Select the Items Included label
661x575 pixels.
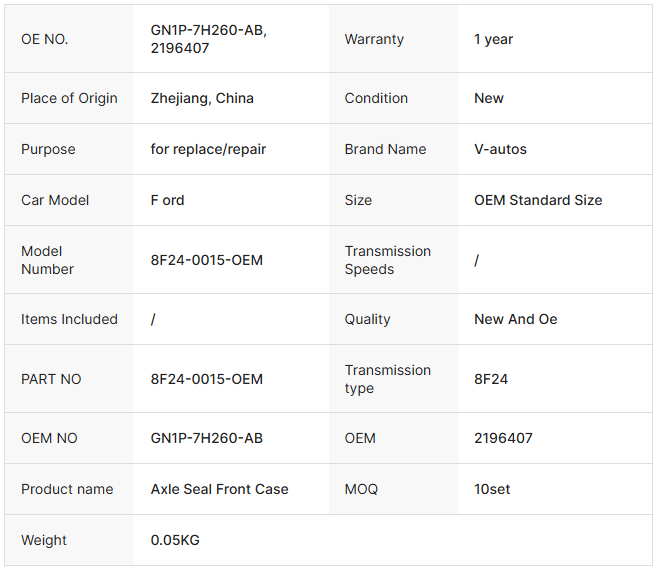pos(69,319)
